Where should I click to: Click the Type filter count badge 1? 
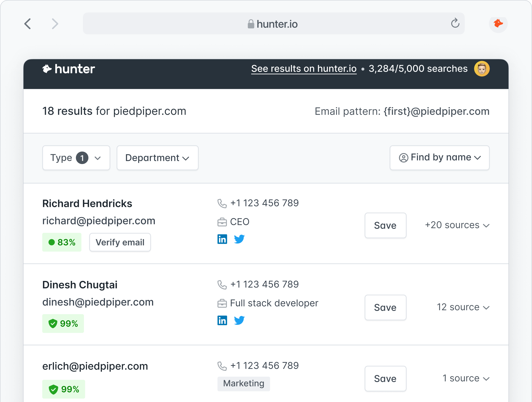pos(82,158)
